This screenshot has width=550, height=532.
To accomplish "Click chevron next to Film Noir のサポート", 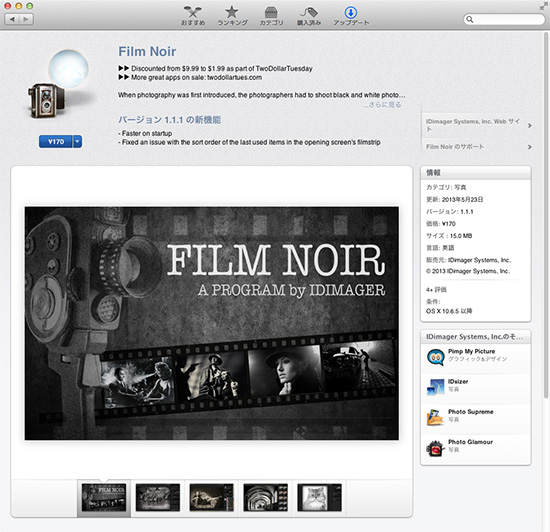I will 530,147.
